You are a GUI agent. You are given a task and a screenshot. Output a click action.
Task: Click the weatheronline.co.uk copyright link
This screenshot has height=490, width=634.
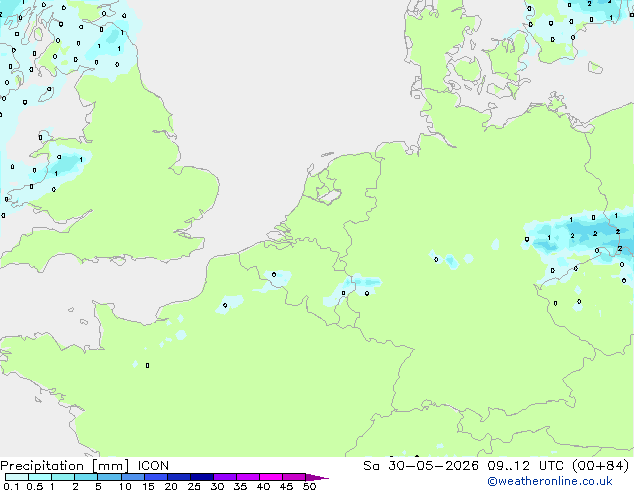coord(550,481)
